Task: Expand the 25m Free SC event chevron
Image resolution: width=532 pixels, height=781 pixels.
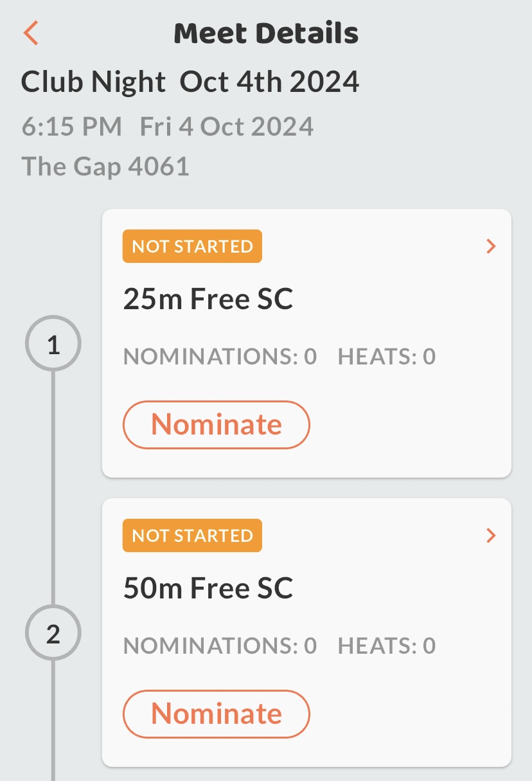Action: point(491,246)
